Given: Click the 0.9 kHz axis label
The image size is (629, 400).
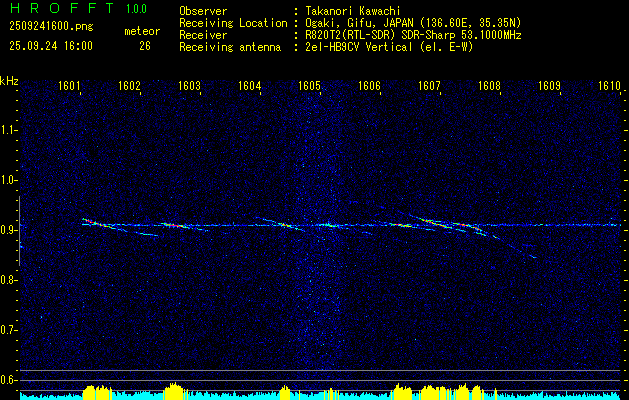Looking at the screenshot, I should coord(8,230).
